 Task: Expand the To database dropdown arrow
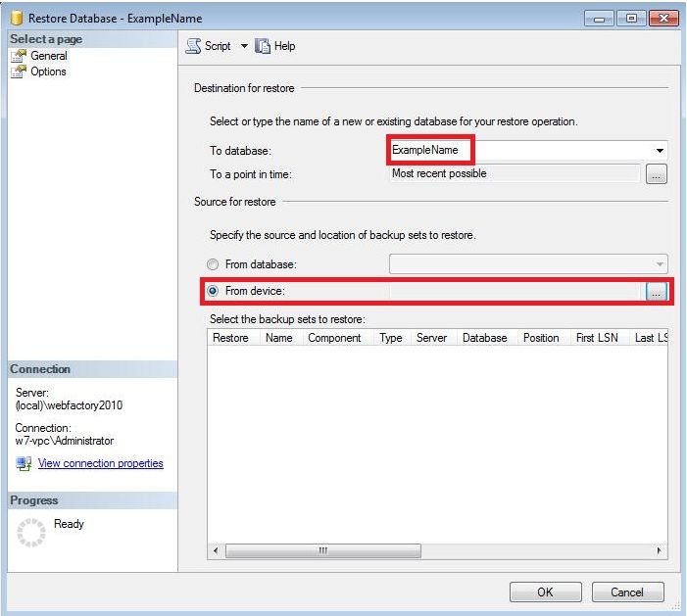(660, 151)
